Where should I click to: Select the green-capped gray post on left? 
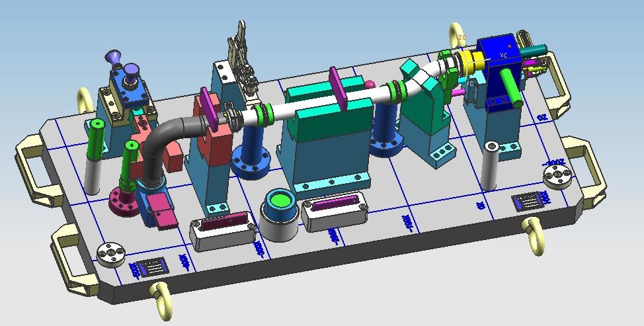(94, 157)
